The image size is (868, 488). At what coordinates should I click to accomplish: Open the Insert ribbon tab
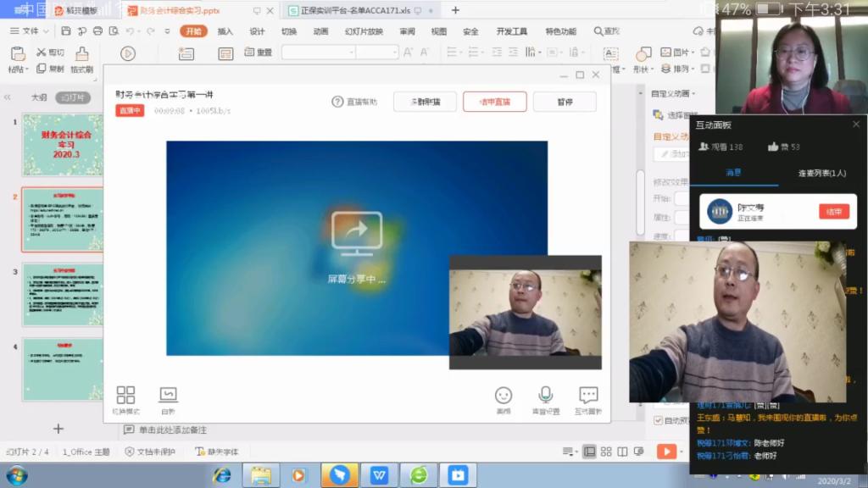[x=225, y=31]
